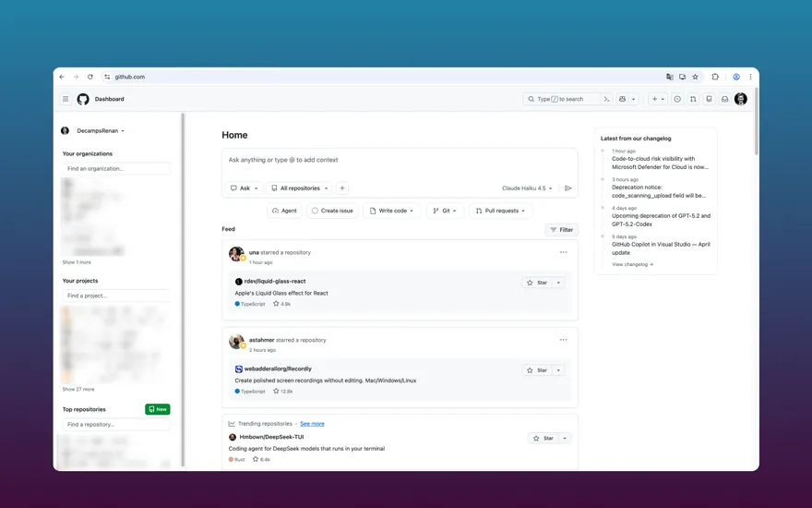Open astahmer's profile link in feed
Screen dimensions: 812x508
261,340
